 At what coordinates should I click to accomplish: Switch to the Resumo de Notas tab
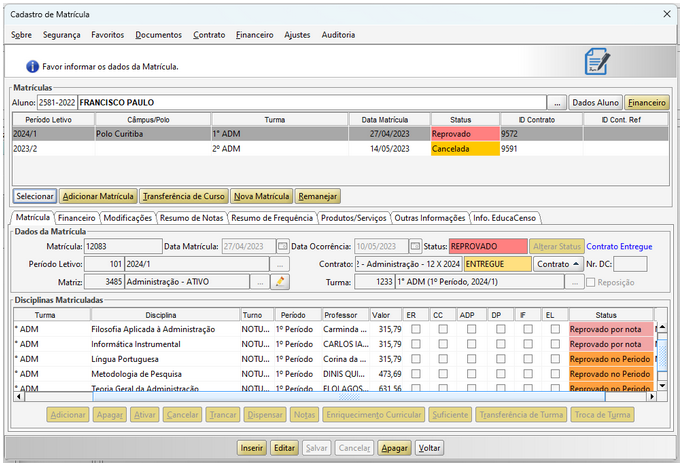(x=191, y=218)
